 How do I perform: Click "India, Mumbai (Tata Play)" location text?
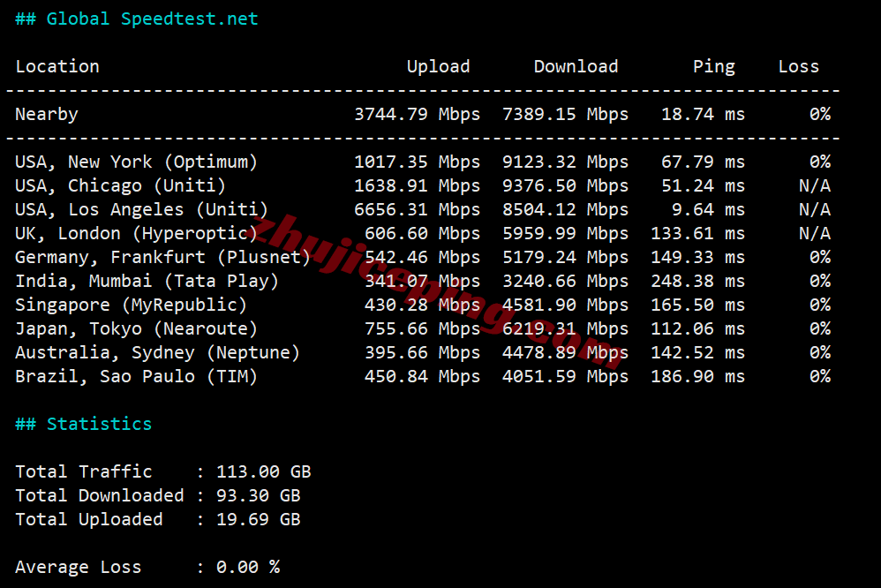(x=147, y=281)
